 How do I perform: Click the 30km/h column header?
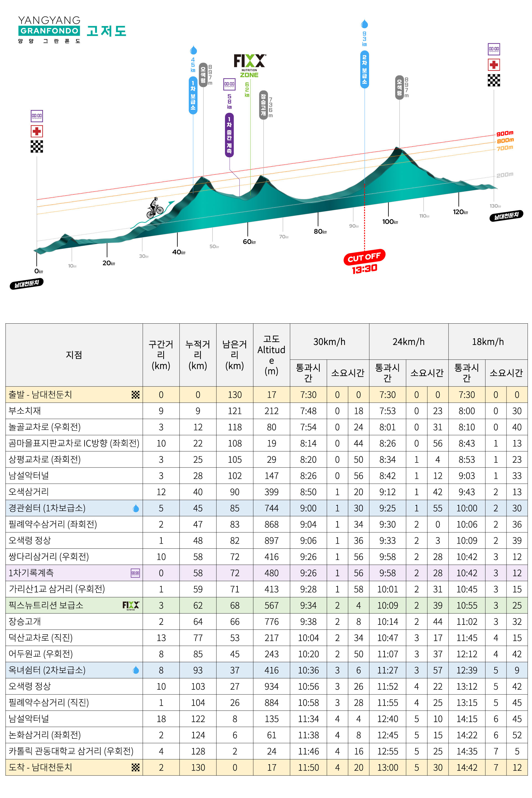pyautogui.click(x=329, y=342)
